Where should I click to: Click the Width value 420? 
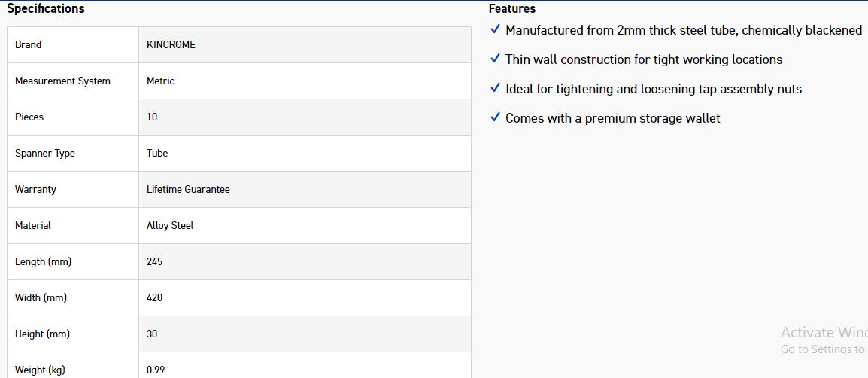(154, 297)
